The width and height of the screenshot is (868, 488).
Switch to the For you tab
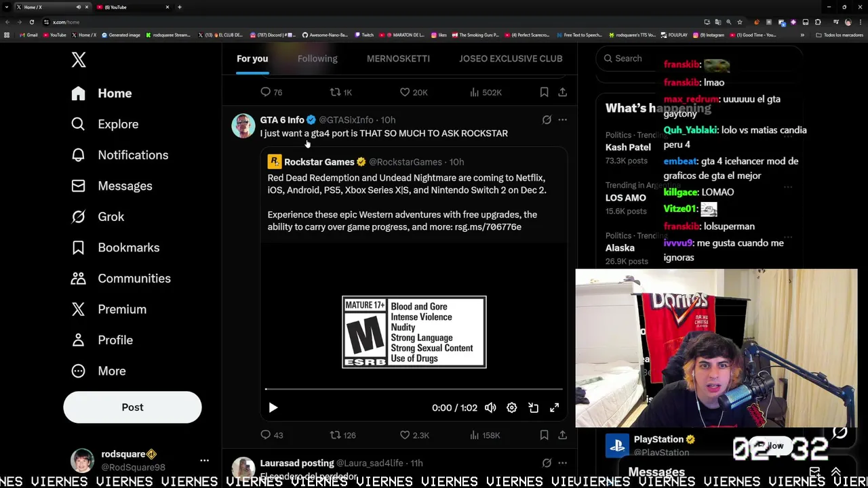(252, 58)
